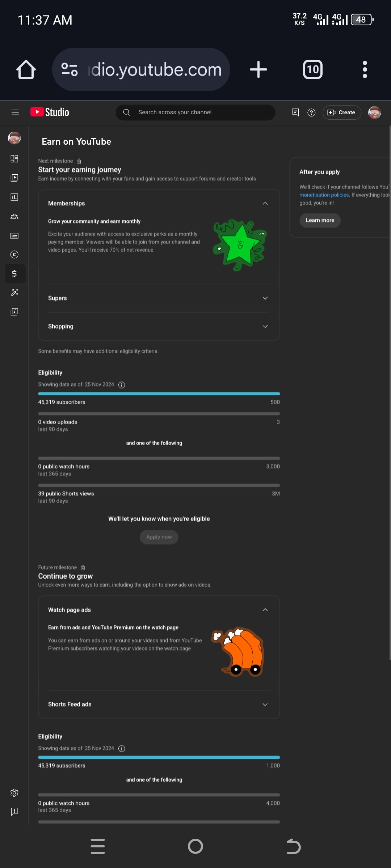Open the Help question mark icon

(x=311, y=112)
